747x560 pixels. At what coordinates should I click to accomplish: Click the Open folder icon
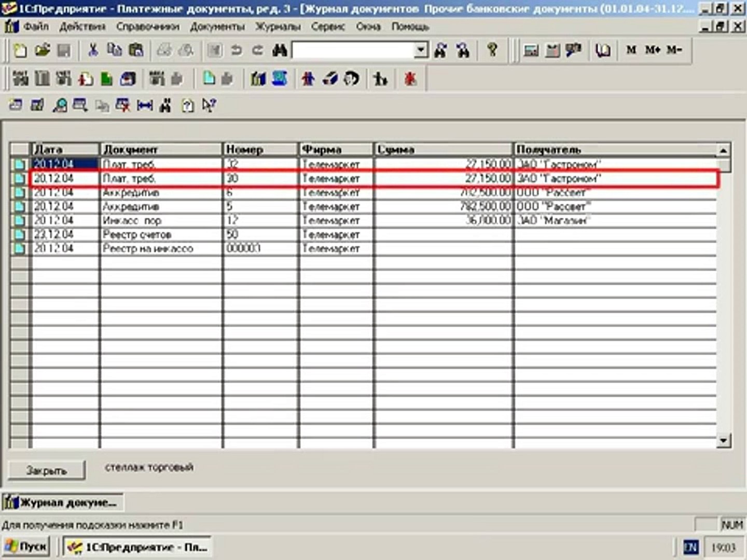coord(42,50)
